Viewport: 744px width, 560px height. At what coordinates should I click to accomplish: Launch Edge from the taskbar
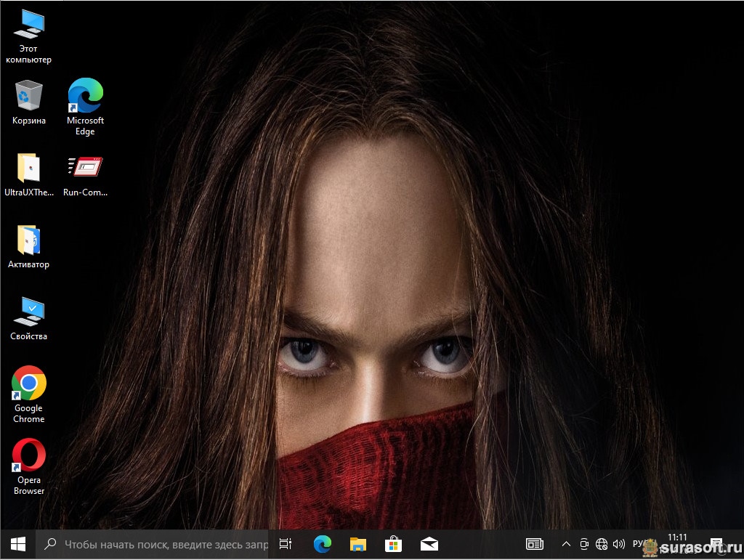coord(322,543)
